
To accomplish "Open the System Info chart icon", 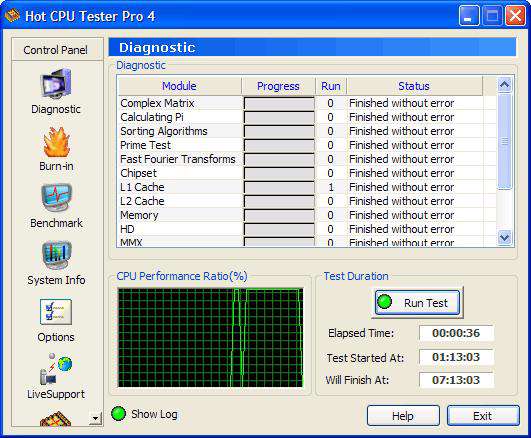I will [x=56, y=255].
